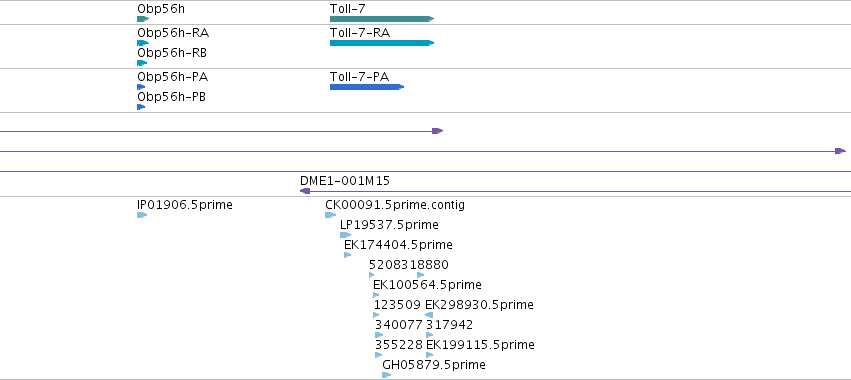The image size is (851, 380).
Task: Click the Toll-7 gene label
Action: (347, 9)
